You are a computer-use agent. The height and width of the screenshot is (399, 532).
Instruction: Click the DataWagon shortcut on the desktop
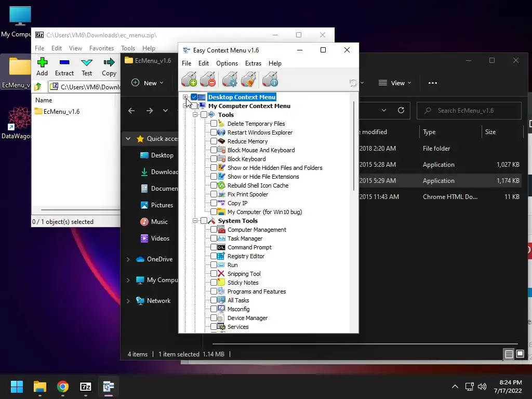pyautogui.click(x=17, y=123)
